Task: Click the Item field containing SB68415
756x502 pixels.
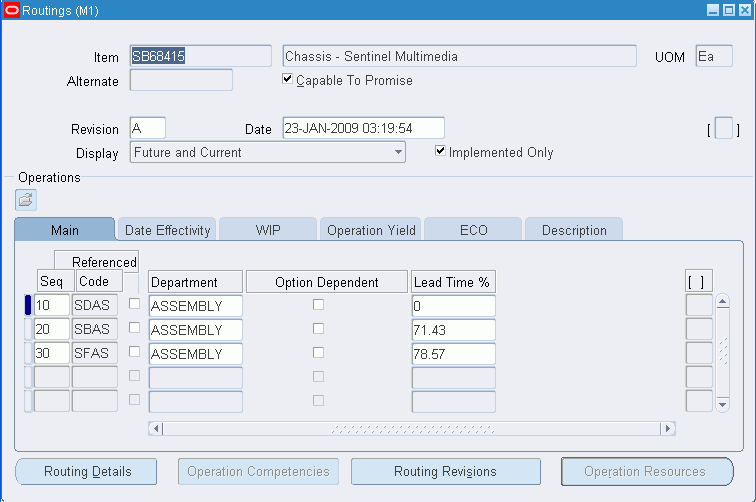Action: click(x=201, y=56)
